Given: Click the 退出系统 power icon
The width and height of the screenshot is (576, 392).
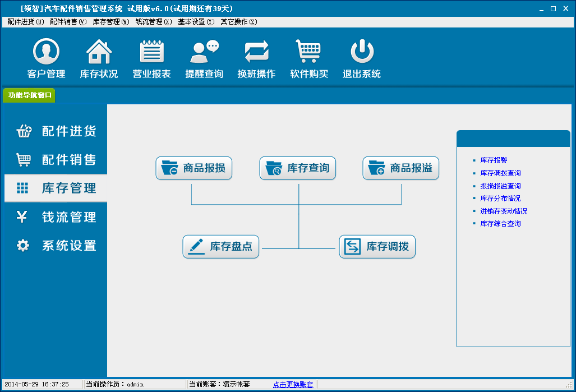Looking at the screenshot, I should pos(362,53).
